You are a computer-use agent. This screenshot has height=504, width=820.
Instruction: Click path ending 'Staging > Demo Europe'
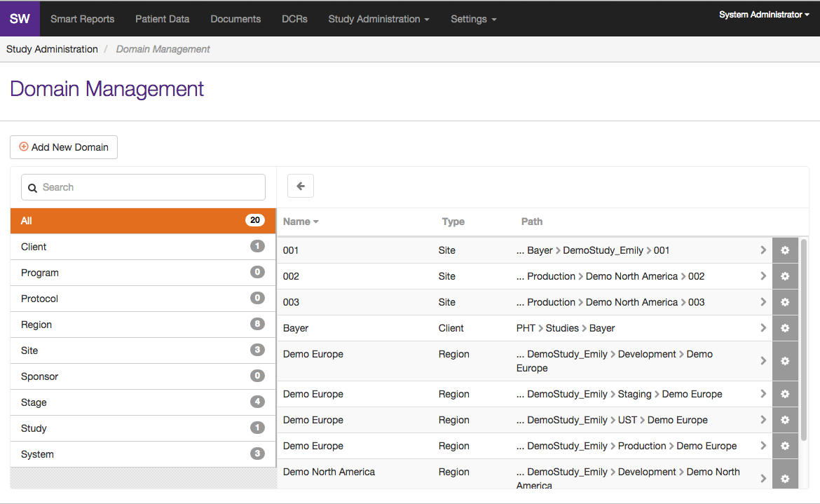tap(619, 394)
